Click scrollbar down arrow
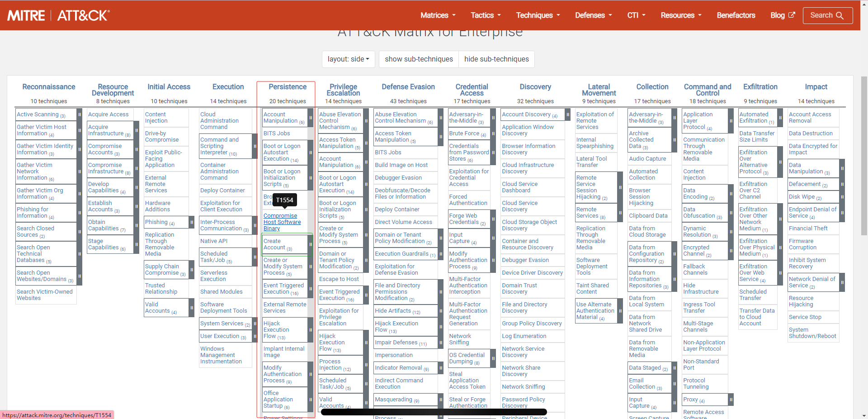 pyautogui.click(x=864, y=415)
